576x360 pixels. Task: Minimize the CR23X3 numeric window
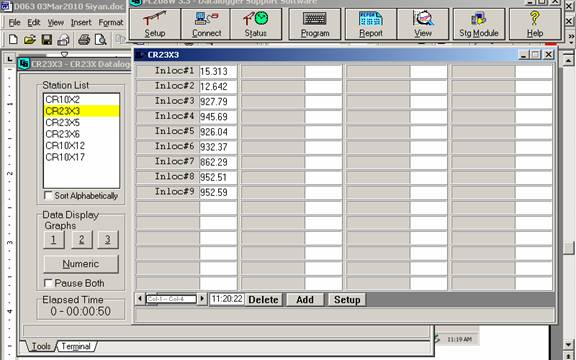[523, 55]
